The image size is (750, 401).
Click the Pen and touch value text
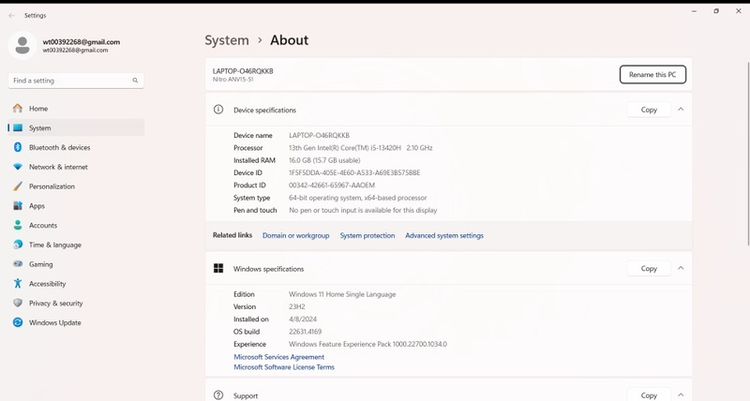coord(363,210)
